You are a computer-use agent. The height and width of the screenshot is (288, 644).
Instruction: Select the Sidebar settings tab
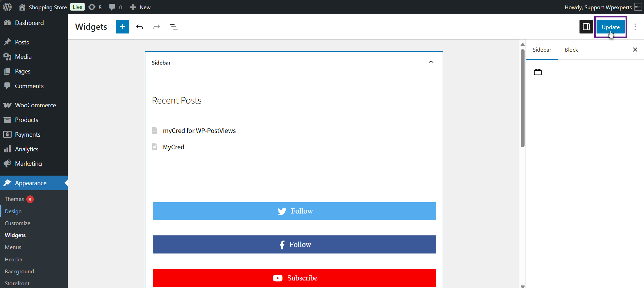(x=542, y=50)
